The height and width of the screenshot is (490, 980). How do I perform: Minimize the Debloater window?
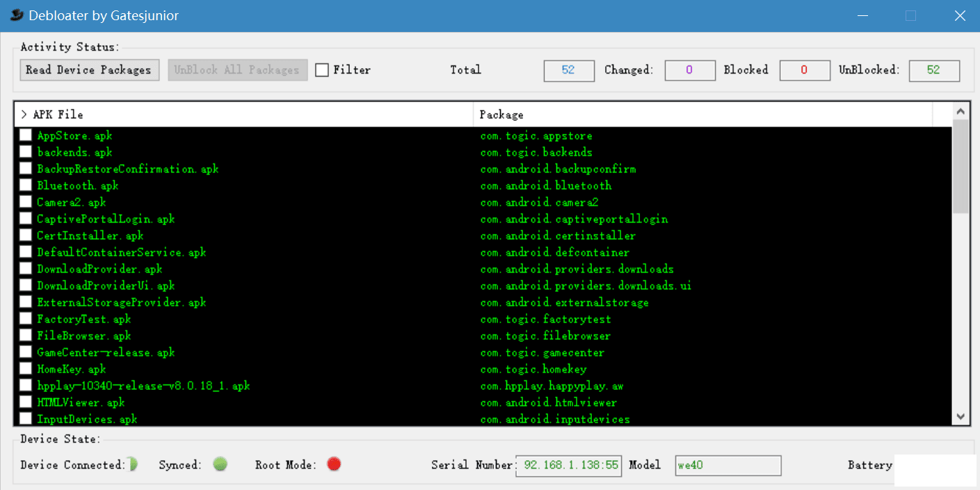click(862, 15)
